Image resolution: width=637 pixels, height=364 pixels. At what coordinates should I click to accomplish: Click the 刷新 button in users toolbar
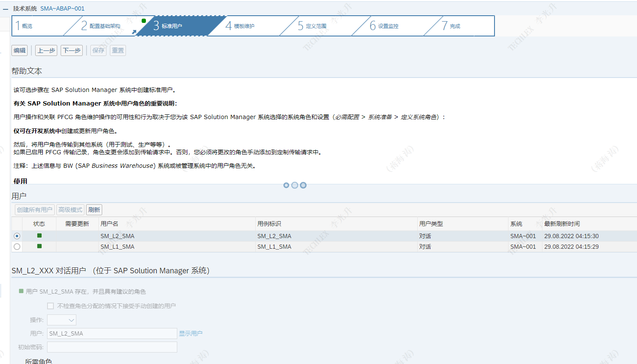coord(94,210)
